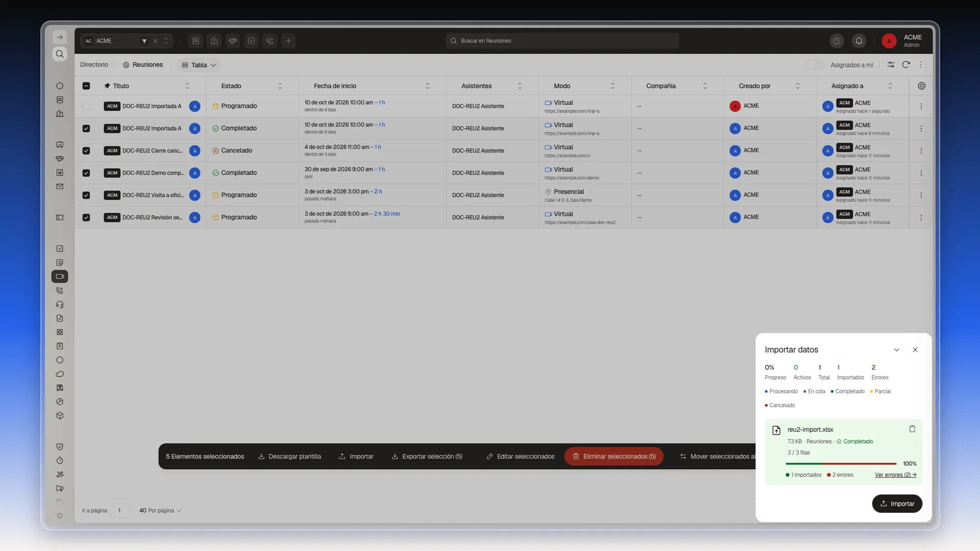Screen dimensions: 980x551
Task: Click the reu2-import.xlsx progress bar
Action: pyautogui.click(x=841, y=464)
